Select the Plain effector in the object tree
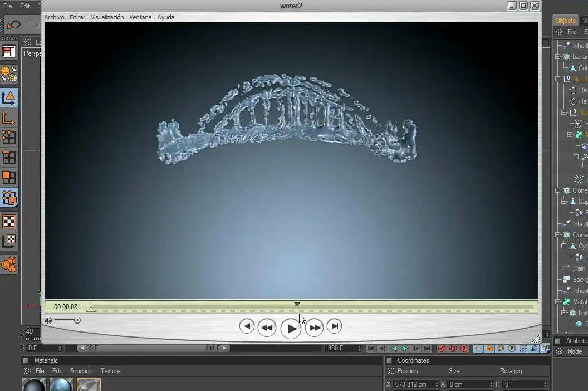Screen dimensions: 588x391 pyautogui.click(x=579, y=268)
